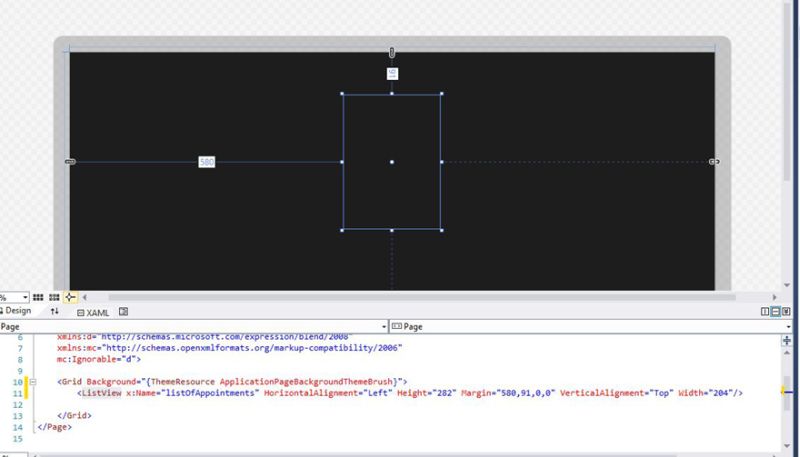Toggle the second grid snapping icon
Image resolution: width=800 pixels, height=457 pixels.
coord(54,297)
